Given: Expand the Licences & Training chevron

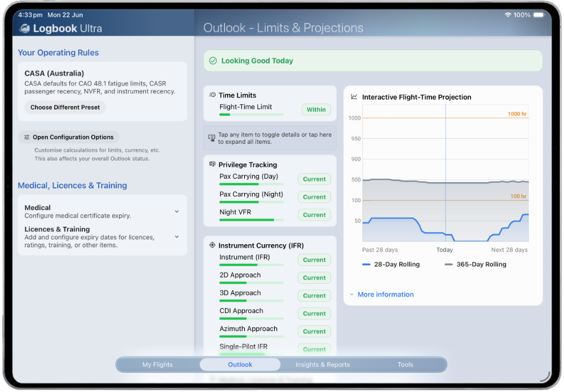Looking at the screenshot, I should click(177, 237).
